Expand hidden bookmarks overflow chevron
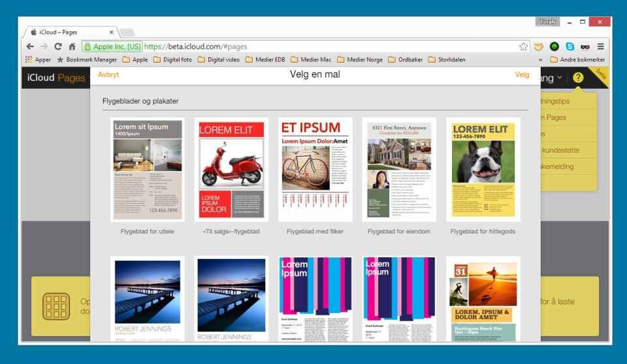 (x=540, y=59)
